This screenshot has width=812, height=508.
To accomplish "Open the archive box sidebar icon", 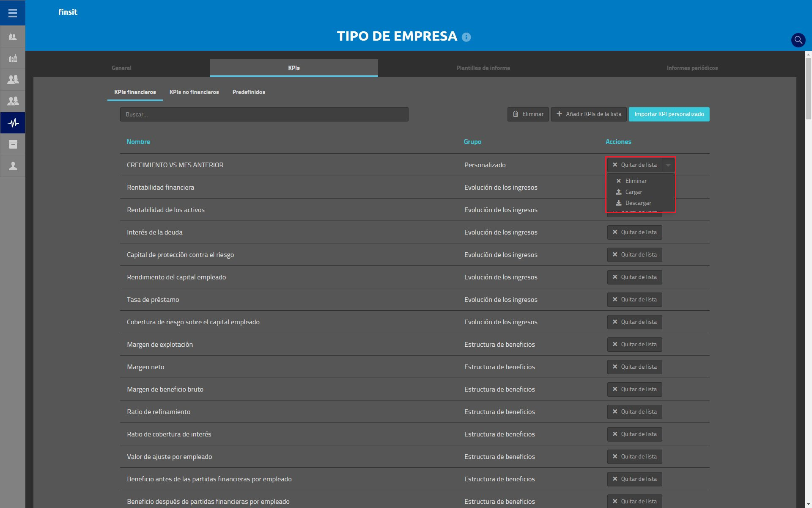I will click(x=13, y=144).
